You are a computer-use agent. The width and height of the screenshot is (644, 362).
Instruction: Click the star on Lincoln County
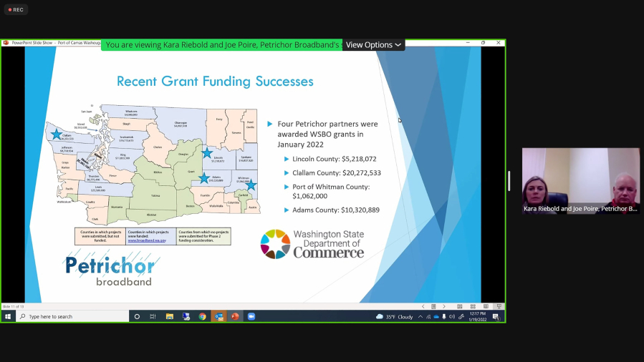[207, 153]
